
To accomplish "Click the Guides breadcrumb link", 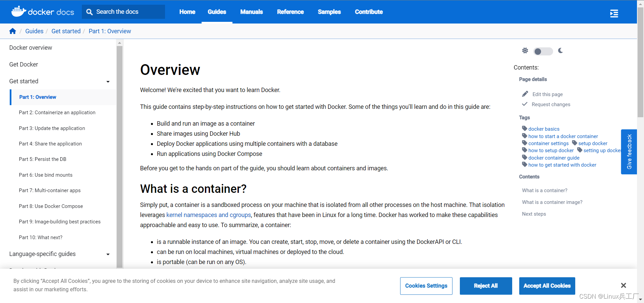I will coord(34,31).
